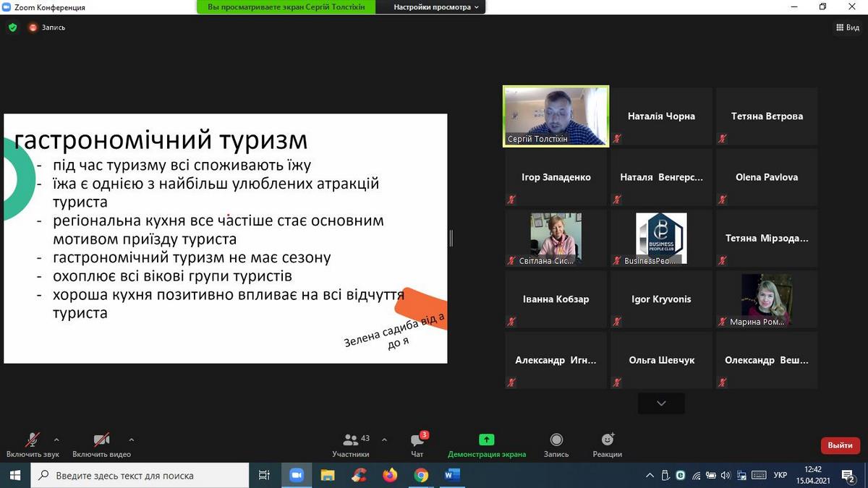Select Сергій Толстіхін's video thumbnail
This screenshot has width=868, height=488.
[556, 116]
